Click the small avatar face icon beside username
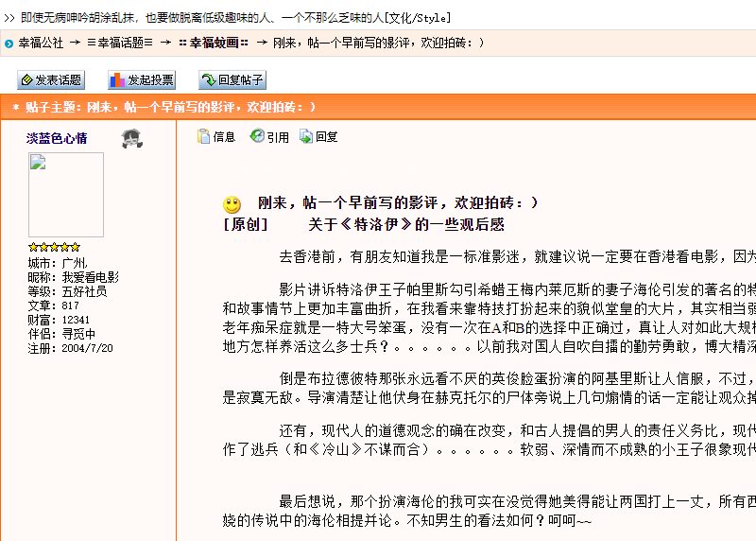Image resolution: width=756 pixels, height=541 pixels. tap(131, 138)
